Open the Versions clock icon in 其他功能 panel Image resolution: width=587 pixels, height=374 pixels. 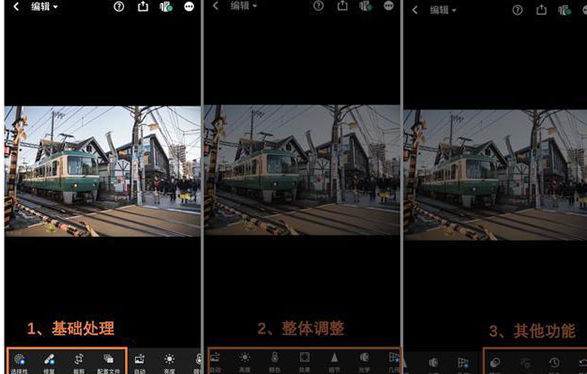[554, 362]
